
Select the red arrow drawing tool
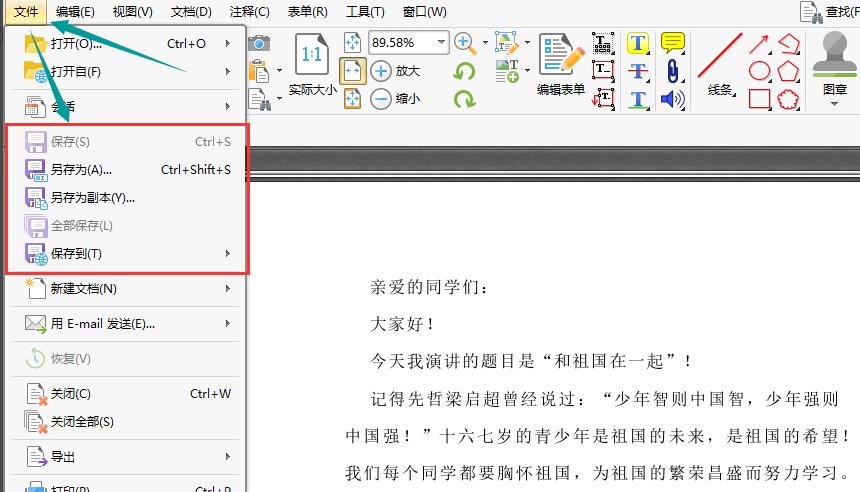[x=760, y=44]
